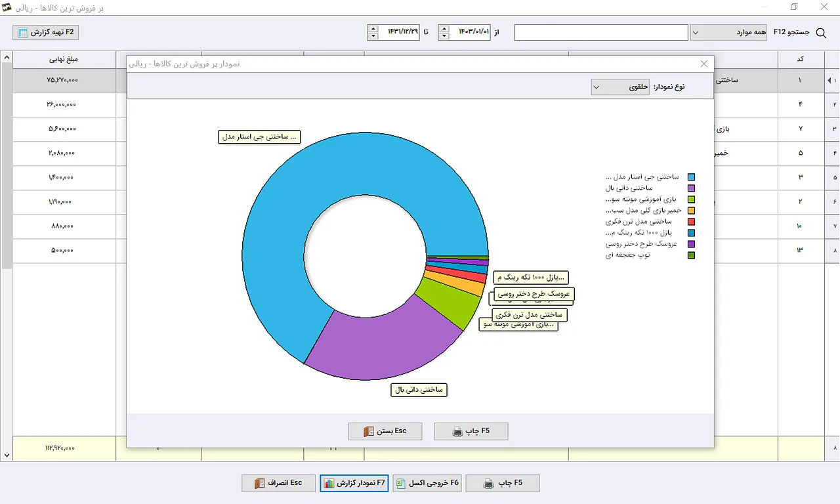
Task: Increase the تا end date with its up arrow
Action: click(373, 29)
